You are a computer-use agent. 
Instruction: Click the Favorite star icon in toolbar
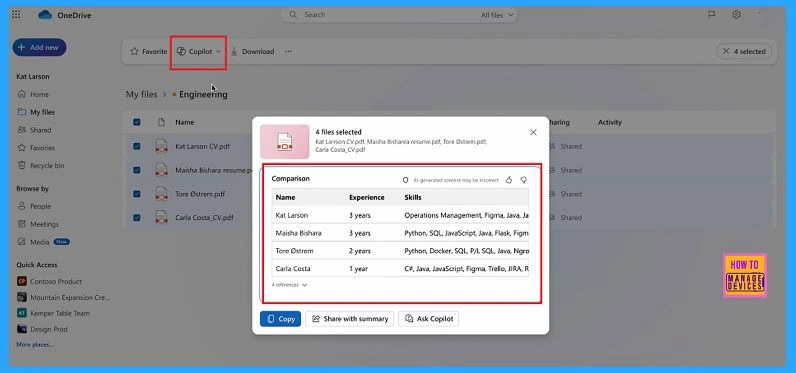[134, 51]
